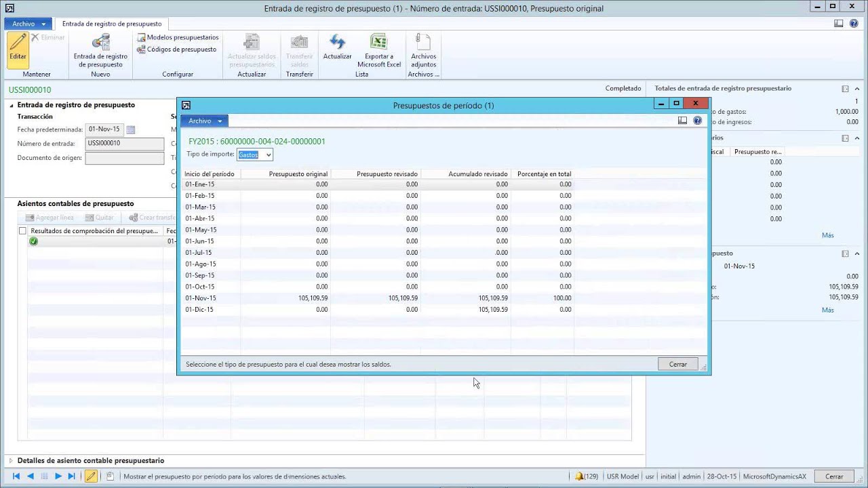Click Actualizar saldos presupuestarios

pyautogui.click(x=252, y=51)
